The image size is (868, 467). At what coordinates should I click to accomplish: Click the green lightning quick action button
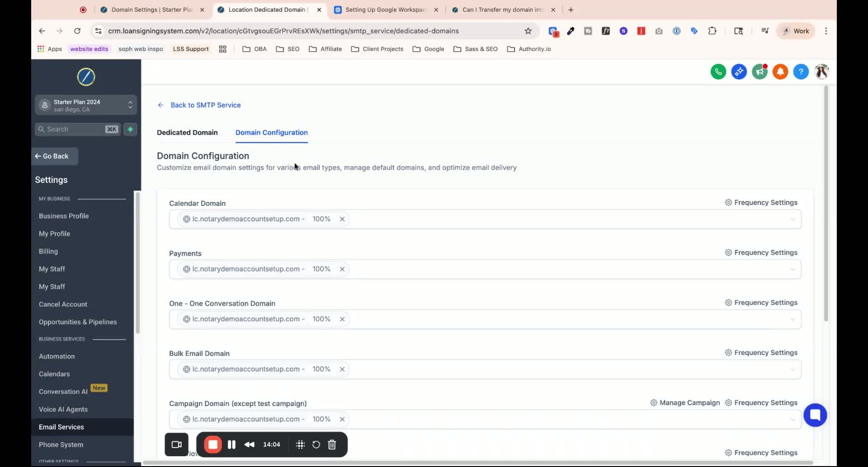[x=130, y=129]
